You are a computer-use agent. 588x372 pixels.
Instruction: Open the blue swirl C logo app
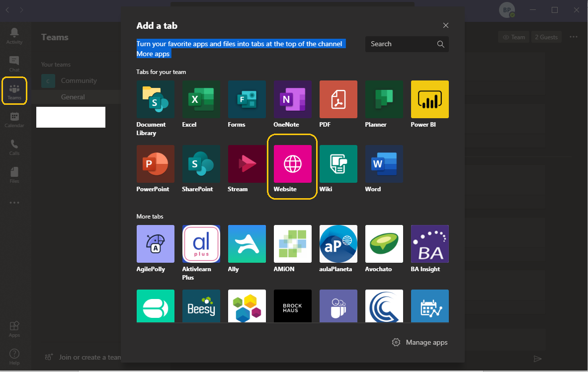384,305
